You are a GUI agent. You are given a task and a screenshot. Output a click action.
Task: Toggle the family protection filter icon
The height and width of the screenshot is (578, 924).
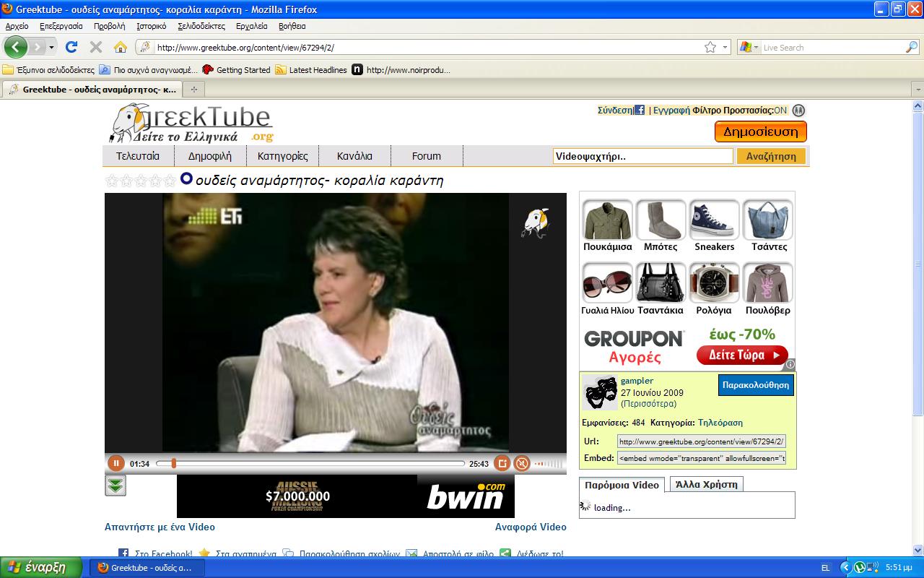click(x=798, y=111)
